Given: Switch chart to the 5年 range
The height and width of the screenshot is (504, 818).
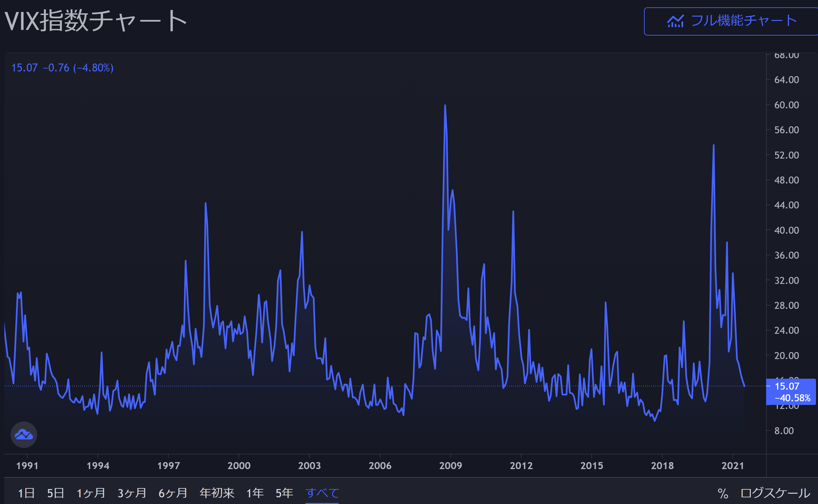Looking at the screenshot, I should (x=284, y=493).
